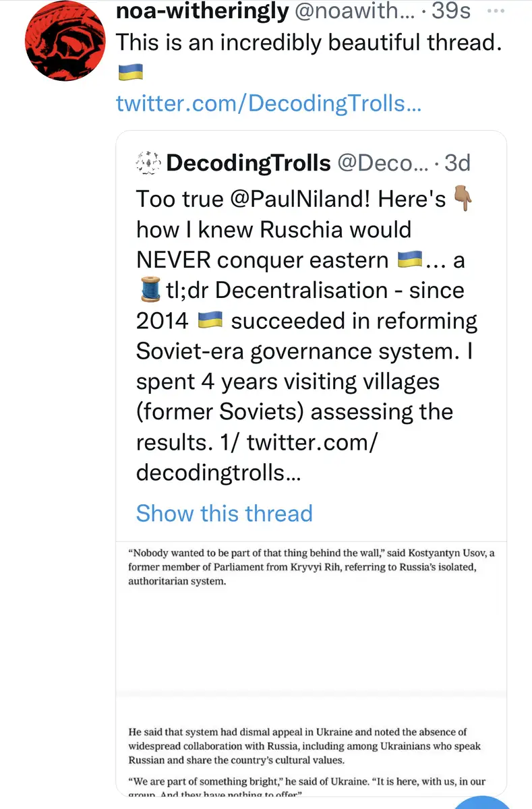Click 'Show this thread'

pos(224,513)
